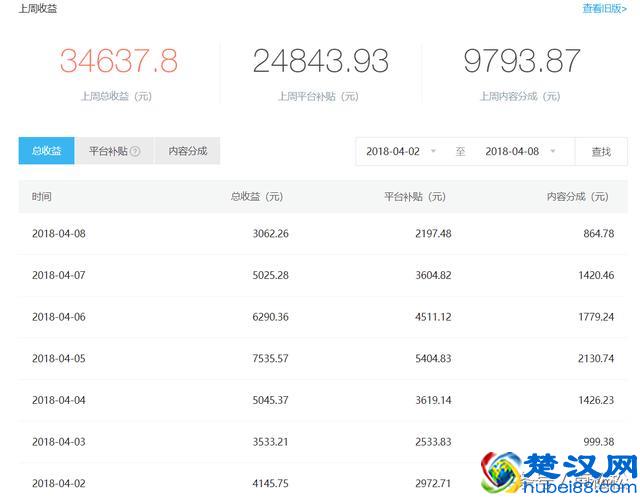Click content share value 864.78
This screenshot has height=497, width=640.
598,233
